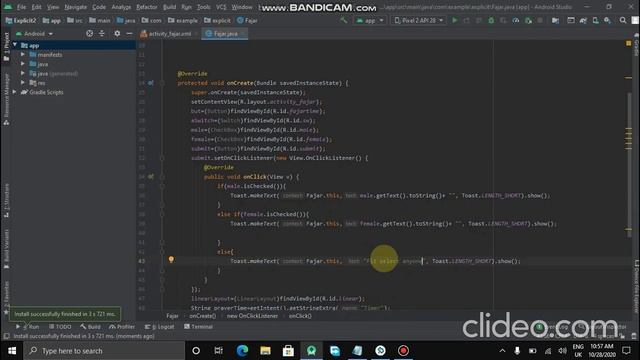
Task: Open the Refactor menu
Action: point(147,7)
